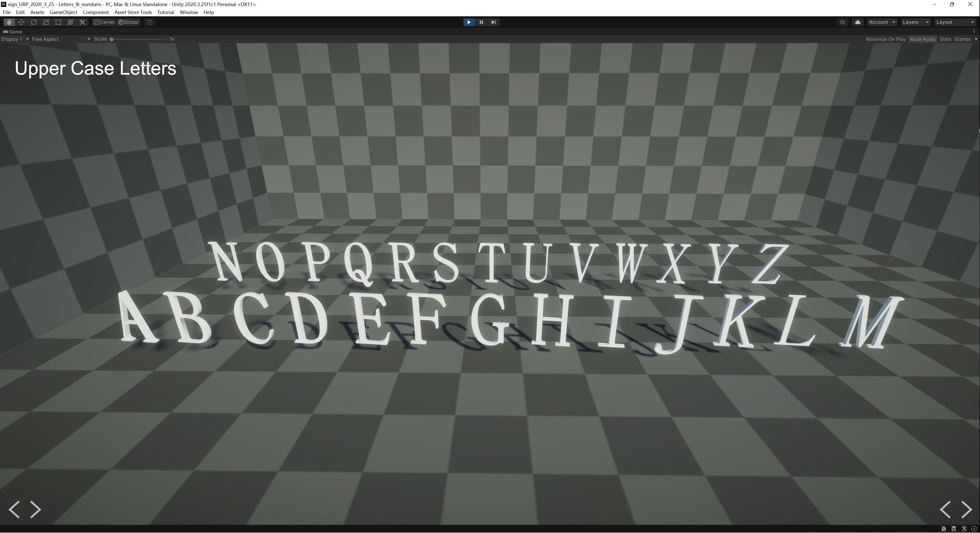Click the background tasks checkmark icon

click(974, 529)
